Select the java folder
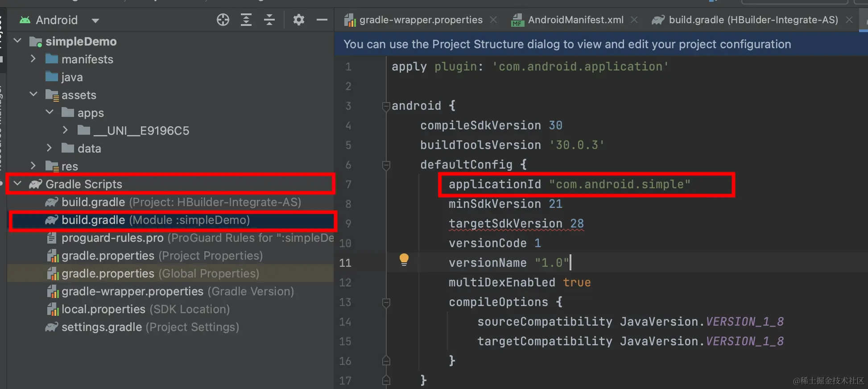The image size is (868, 389). 64,77
